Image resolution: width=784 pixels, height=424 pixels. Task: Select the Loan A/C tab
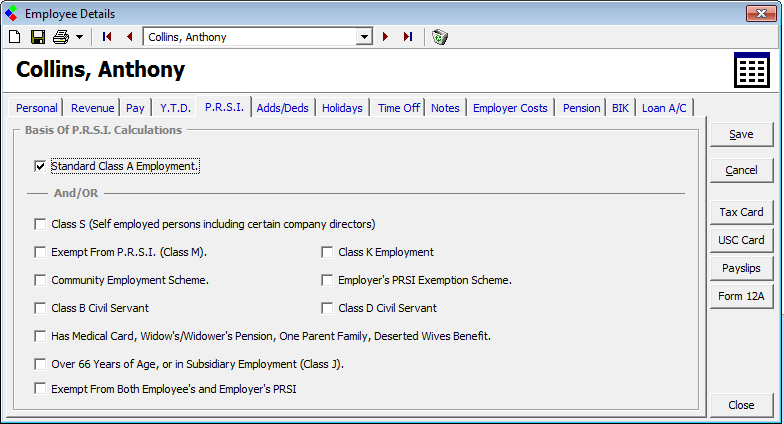pyautogui.click(x=664, y=108)
